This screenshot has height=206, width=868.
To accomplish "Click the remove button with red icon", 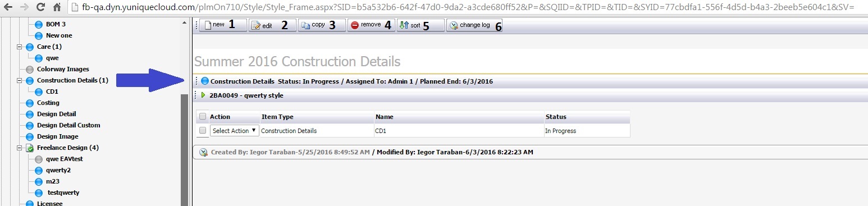I will tap(371, 25).
